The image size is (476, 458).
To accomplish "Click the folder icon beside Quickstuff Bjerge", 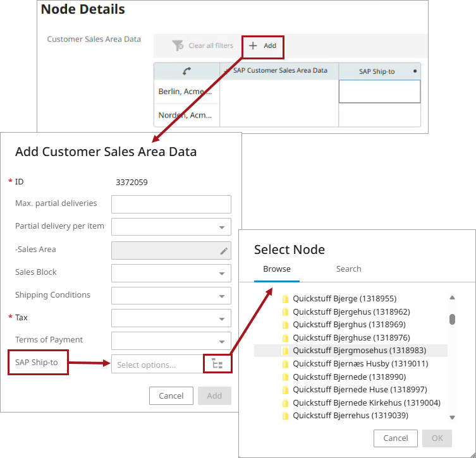I will 285,299.
